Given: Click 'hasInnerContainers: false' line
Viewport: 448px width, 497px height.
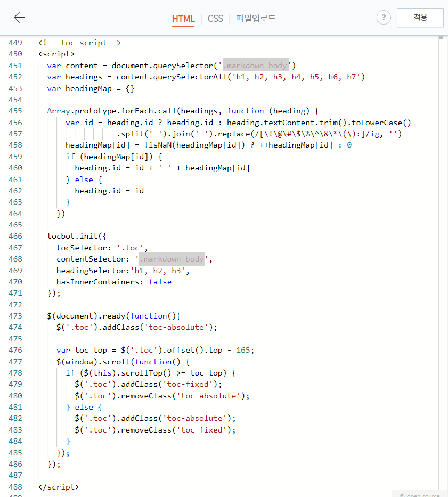Looking at the screenshot, I should tap(114, 282).
